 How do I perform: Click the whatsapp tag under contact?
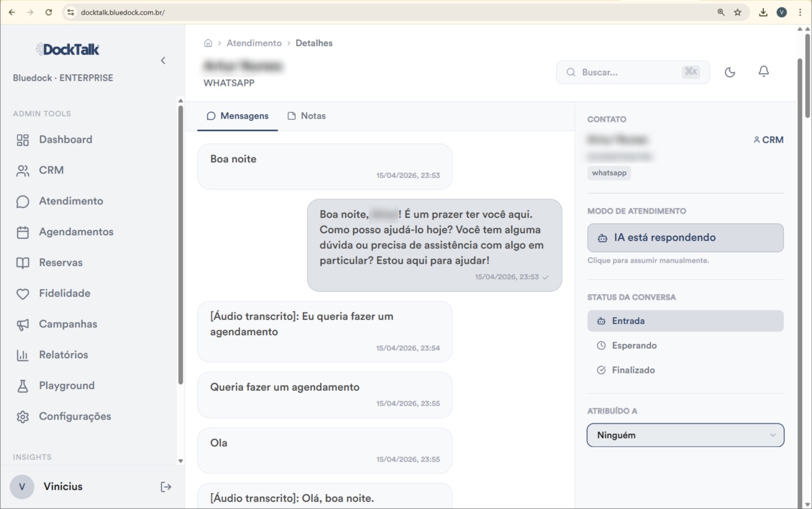(x=609, y=173)
